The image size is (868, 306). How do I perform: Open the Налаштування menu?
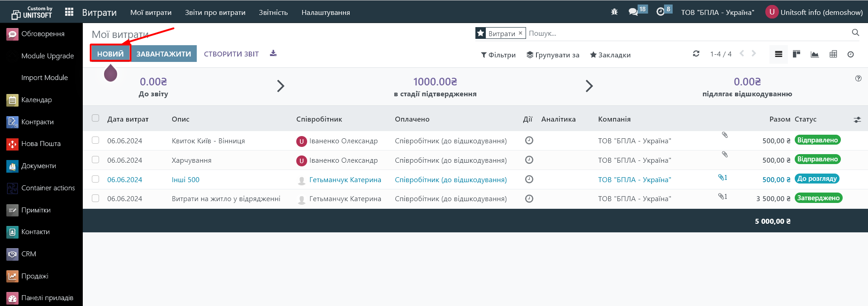pyautogui.click(x=326, y=13)
